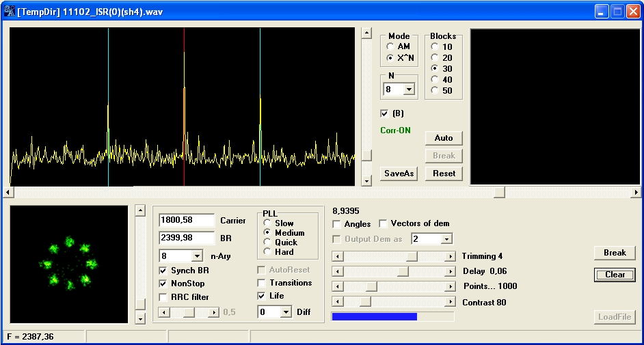Click the Carrier frequency input field
644x345 pixels.
[x=186, y=221]
